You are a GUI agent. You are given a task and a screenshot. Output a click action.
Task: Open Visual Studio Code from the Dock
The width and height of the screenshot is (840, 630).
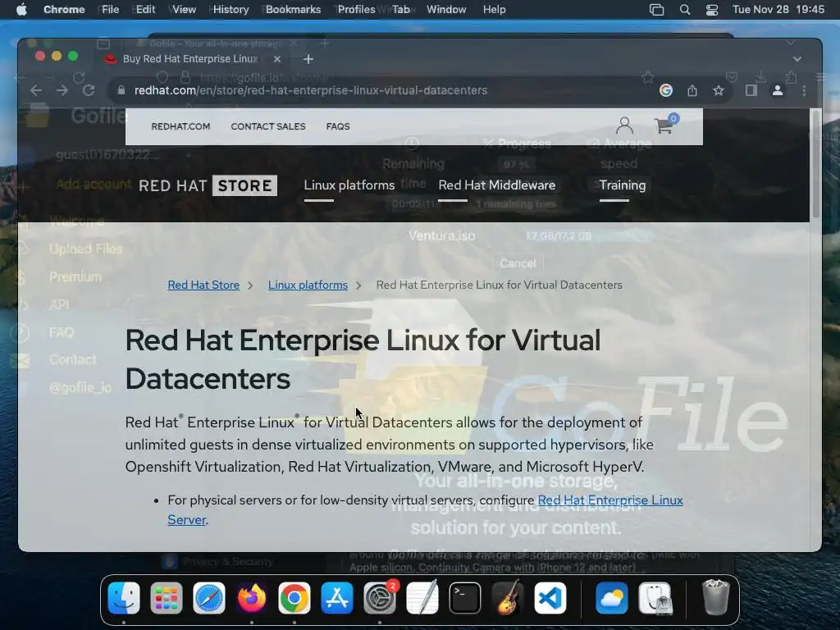click(550, 598)
